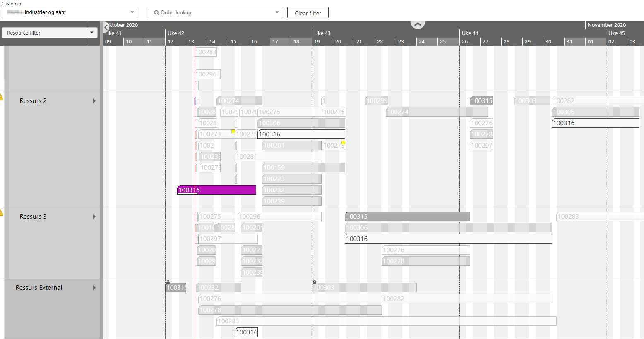Click the lock icon above order 100303 bar
Screen dimensions: 644x339
tap(314, 282)
